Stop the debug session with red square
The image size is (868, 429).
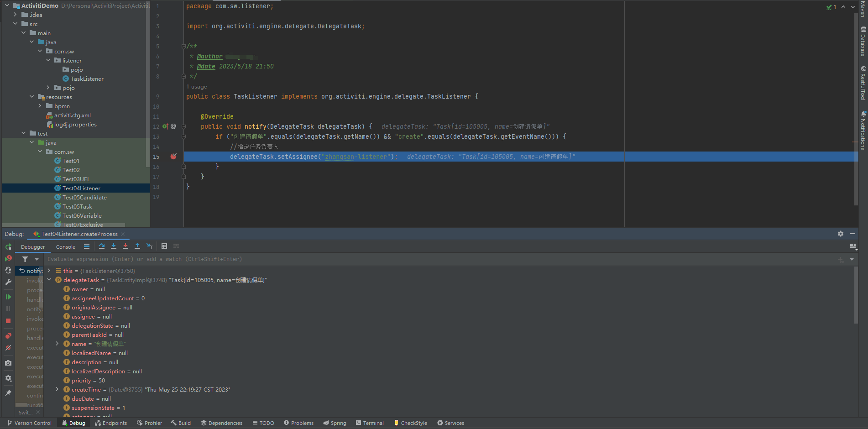[8, 321]
